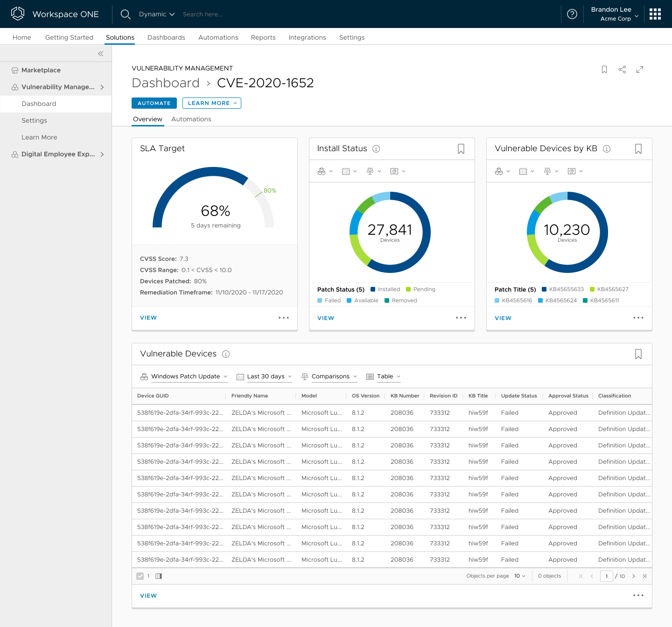Image resolution: width=672 pixels, height=627 pixels.
Task: Click the Workspace ONE logo icon
Action: [x=18, y=14]
